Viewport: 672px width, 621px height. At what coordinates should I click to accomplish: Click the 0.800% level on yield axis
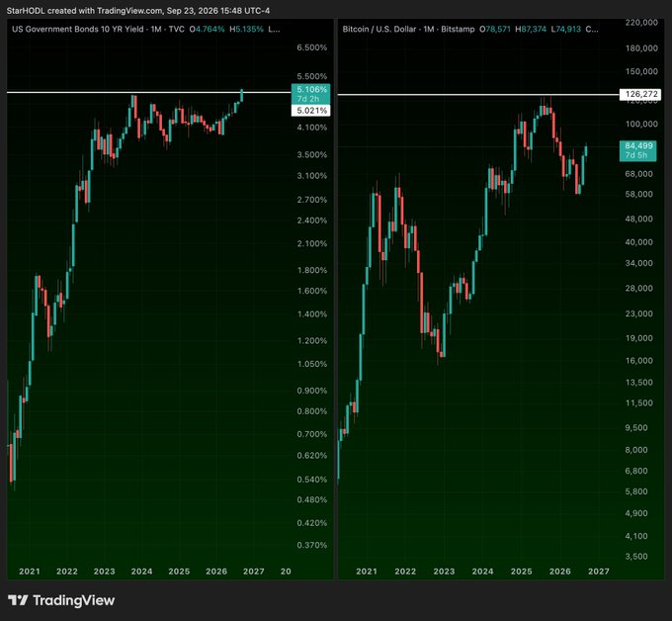click(312, 411)
